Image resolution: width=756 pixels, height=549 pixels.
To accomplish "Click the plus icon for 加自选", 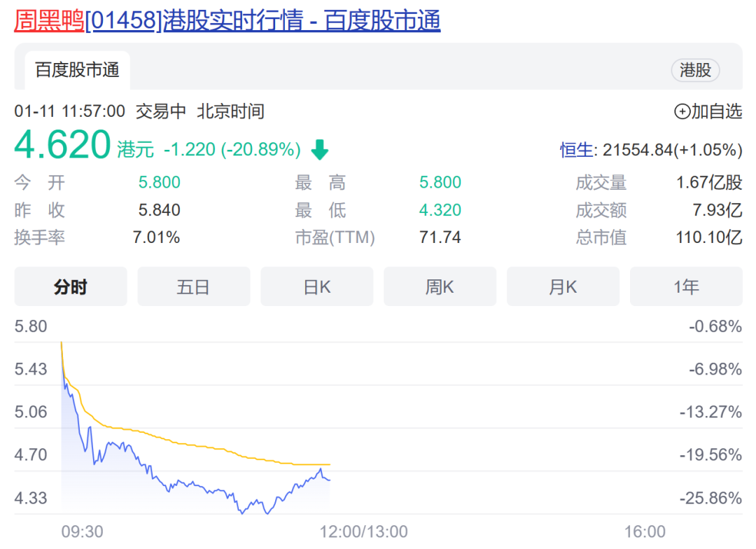I will [682, 111].
